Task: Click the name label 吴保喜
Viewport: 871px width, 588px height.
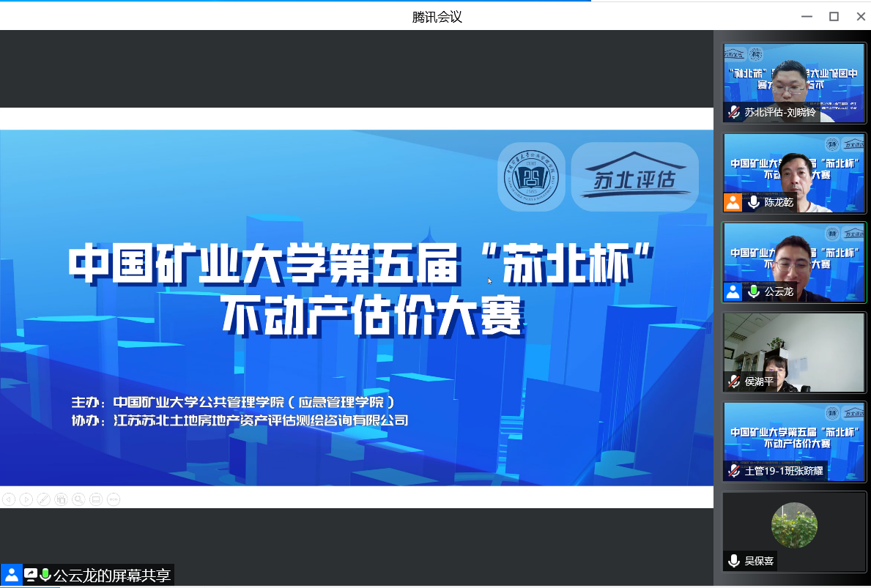Action: tap(760, 561)
